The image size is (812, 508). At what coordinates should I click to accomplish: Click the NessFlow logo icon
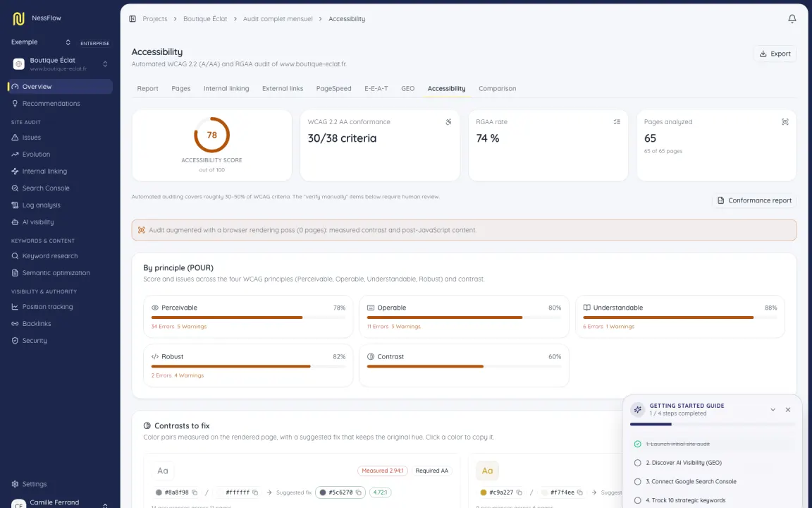point(18,18)
